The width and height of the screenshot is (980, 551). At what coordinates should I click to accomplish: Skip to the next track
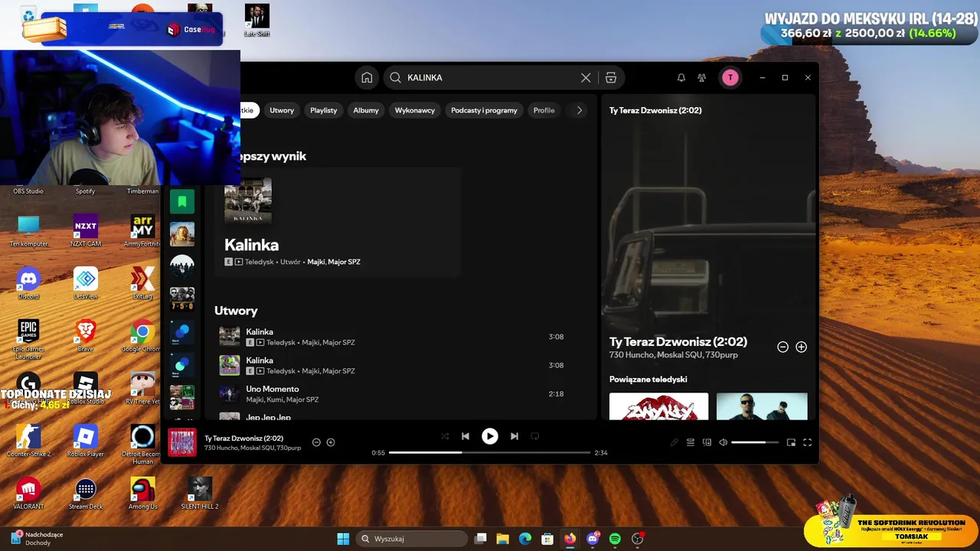pos(514,436)
